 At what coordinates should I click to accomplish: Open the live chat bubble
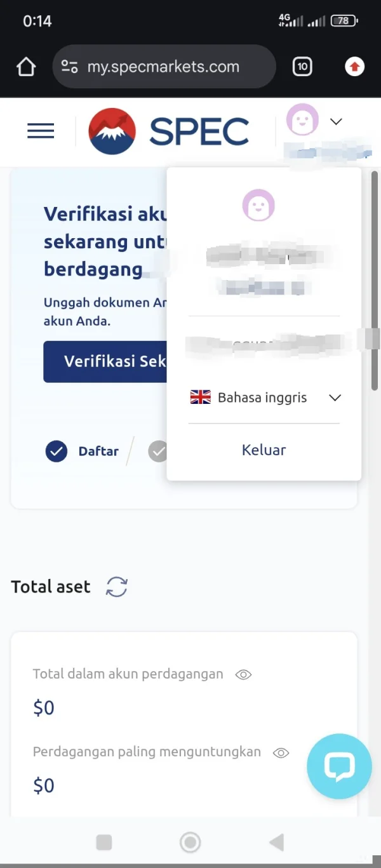[x=339, y=766]
